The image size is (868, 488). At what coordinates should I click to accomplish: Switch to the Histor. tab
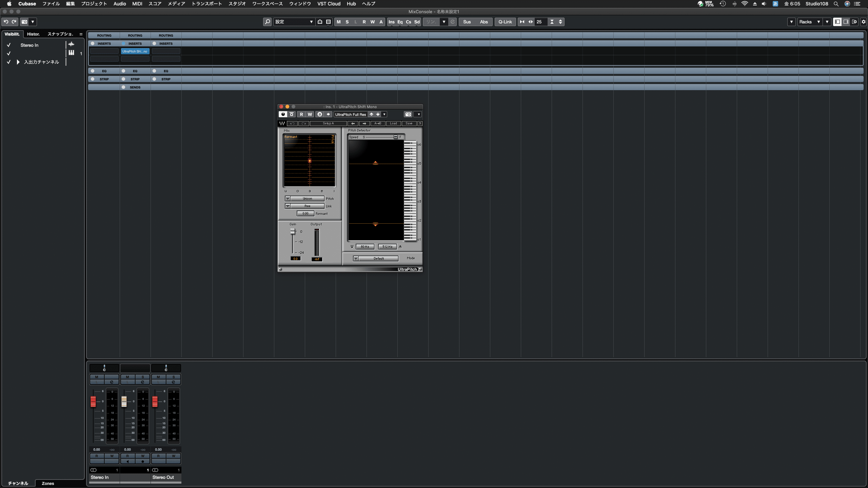33,34
